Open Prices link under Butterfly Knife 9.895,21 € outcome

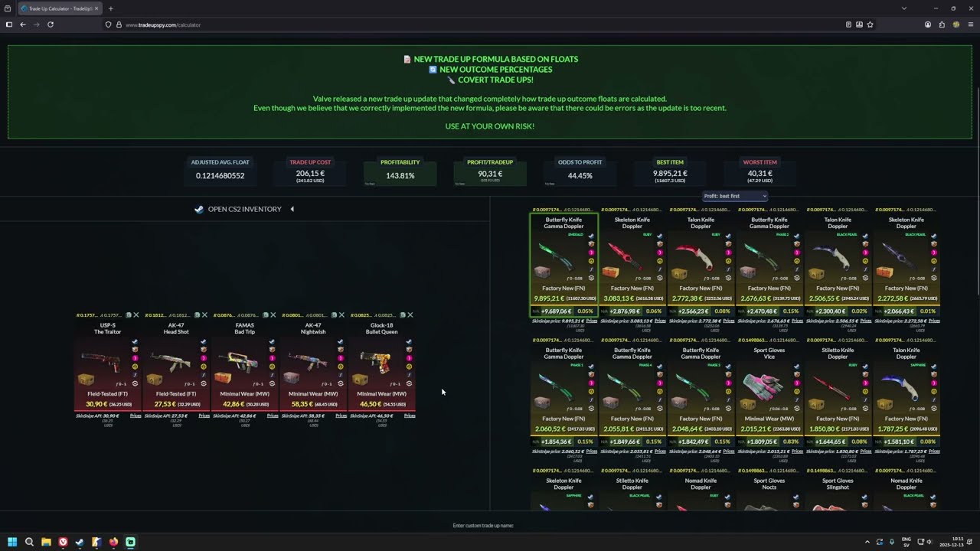(x=592, y=321)
